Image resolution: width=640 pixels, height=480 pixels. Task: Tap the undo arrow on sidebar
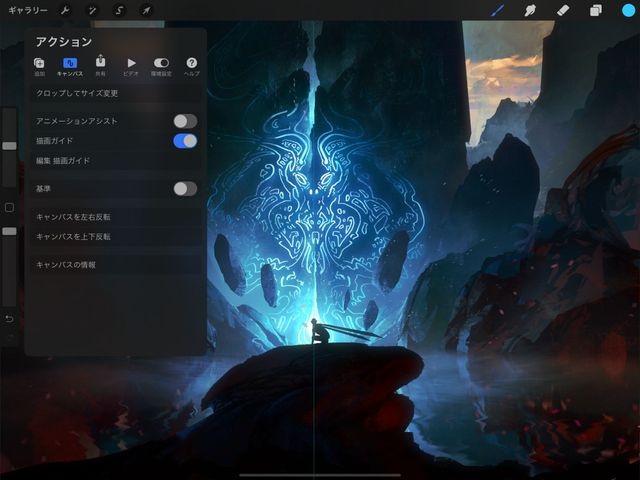pyautogui.click(x=9, y=319)
